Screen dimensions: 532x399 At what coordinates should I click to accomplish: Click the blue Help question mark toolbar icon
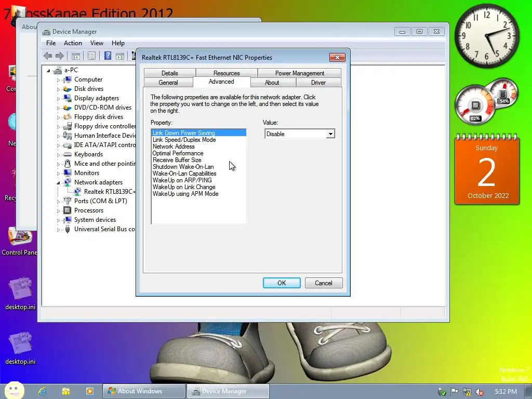pos(108,56)
